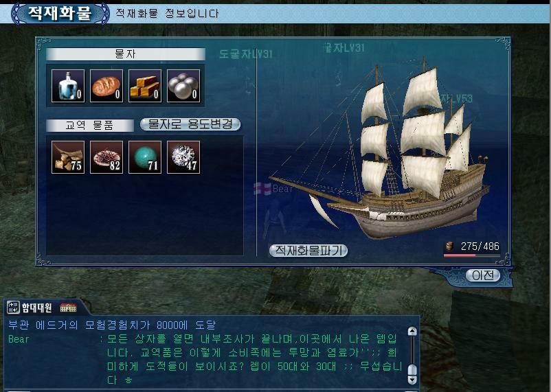Open the 함대대원 chat tab
The width and height of the screenshot is (551, 392).
[x=36, y=308]
